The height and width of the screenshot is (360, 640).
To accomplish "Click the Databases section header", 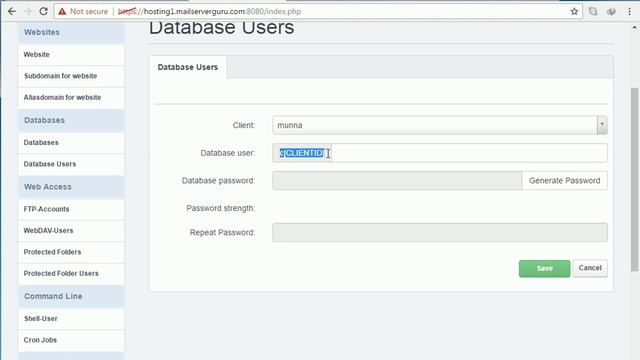I will [71, 120].
